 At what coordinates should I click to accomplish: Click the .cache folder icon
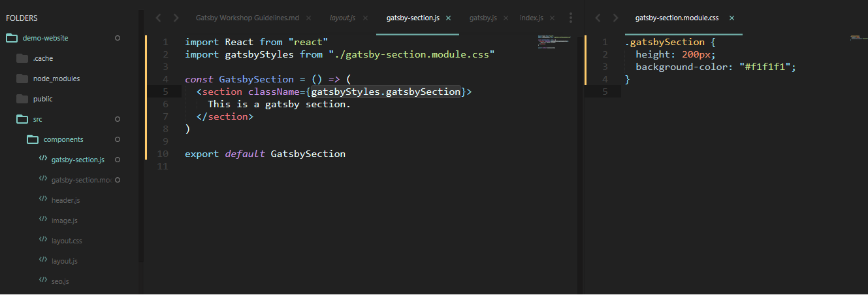(22, 58)
